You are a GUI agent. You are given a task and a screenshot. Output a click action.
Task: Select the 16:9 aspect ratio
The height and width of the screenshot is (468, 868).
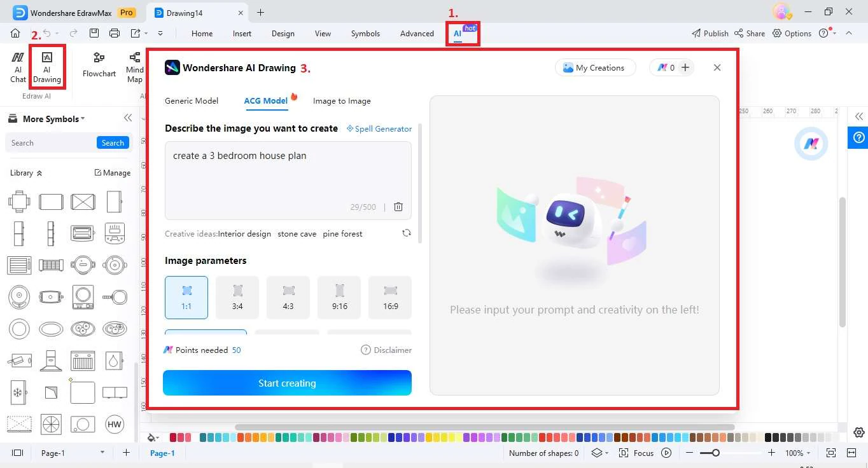pos(390,298)
